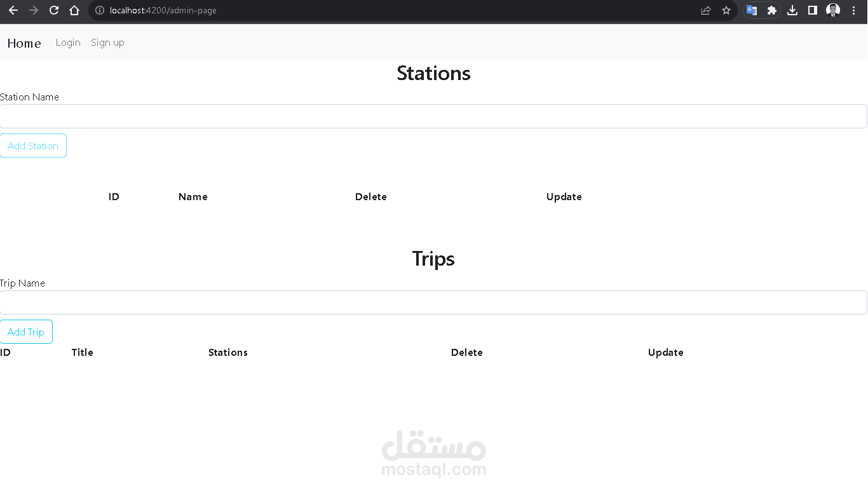Open the Home page link
The width and height of the screenshot is (868, 488).
tap(24, 43)
